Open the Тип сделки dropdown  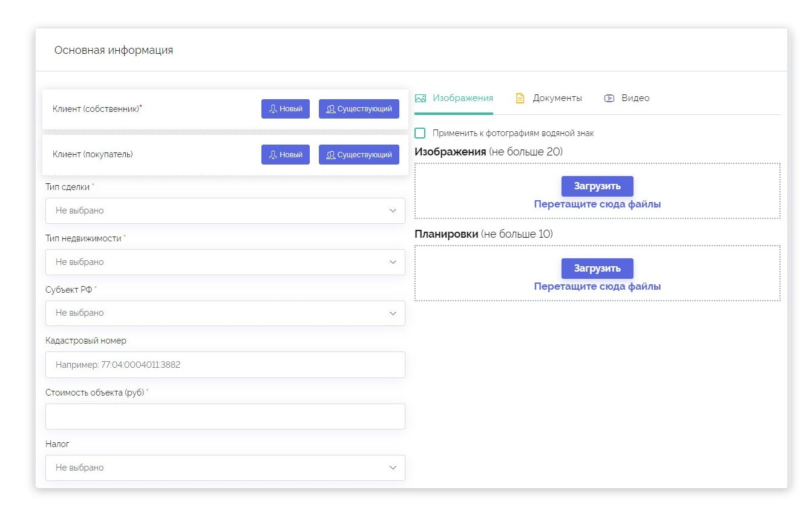tap(225, 211)
